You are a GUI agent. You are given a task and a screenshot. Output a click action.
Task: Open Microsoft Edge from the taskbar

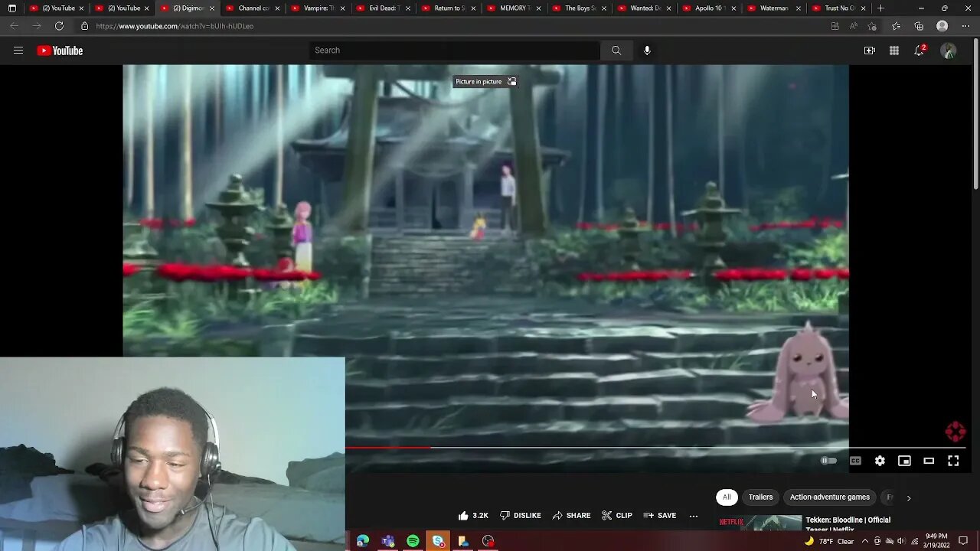(x=363, y=541)
